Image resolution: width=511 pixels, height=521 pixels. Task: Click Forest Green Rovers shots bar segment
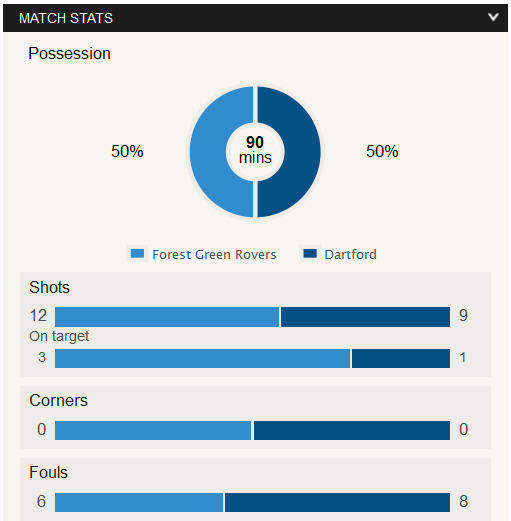point(167,317)
